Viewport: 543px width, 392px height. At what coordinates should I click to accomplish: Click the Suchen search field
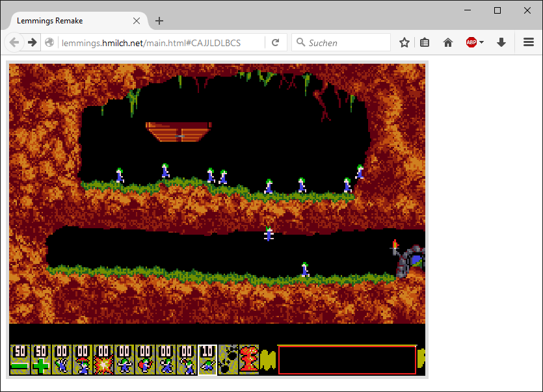click(x=341, y=43)
